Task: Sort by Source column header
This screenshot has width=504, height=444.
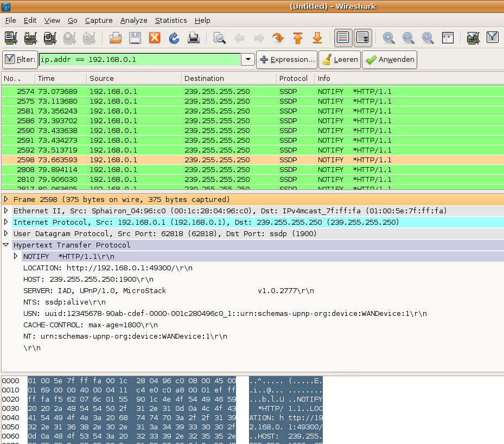Action: pyautogui.click(x=134, y=79)
